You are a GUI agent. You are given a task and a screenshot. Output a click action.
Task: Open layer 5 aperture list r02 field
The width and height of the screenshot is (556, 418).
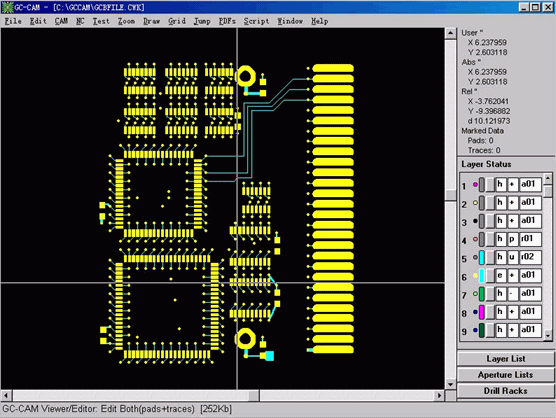(x=530, y=257)
